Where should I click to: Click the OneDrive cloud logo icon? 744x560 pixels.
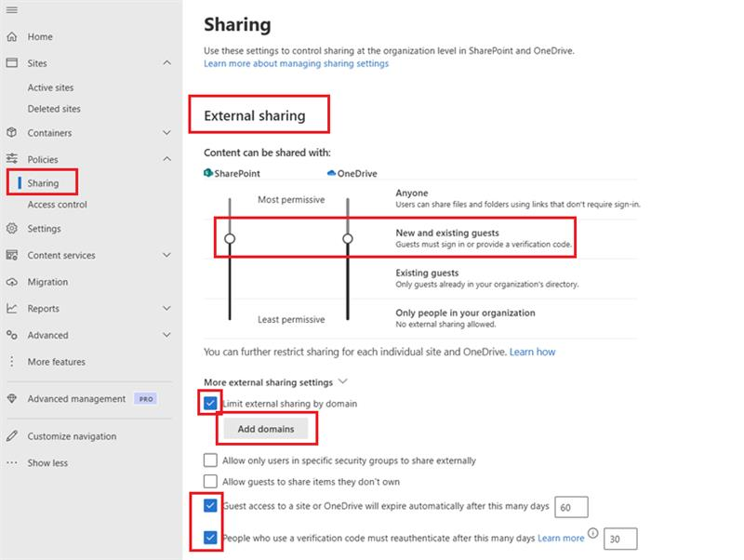(331, 173)
